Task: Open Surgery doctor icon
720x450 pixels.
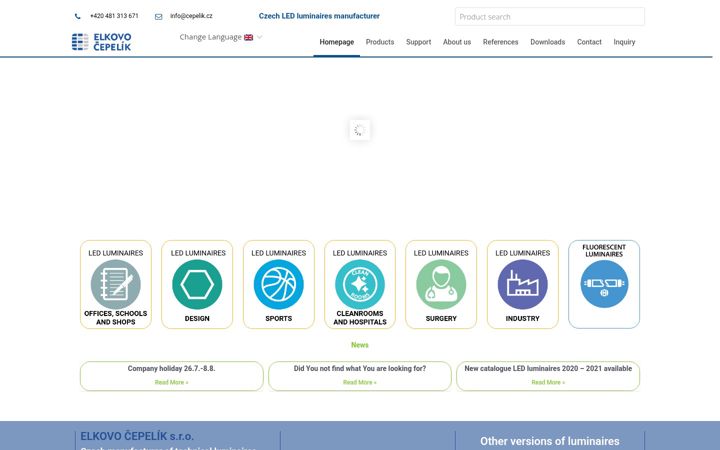Action: [x=441, y=284]
